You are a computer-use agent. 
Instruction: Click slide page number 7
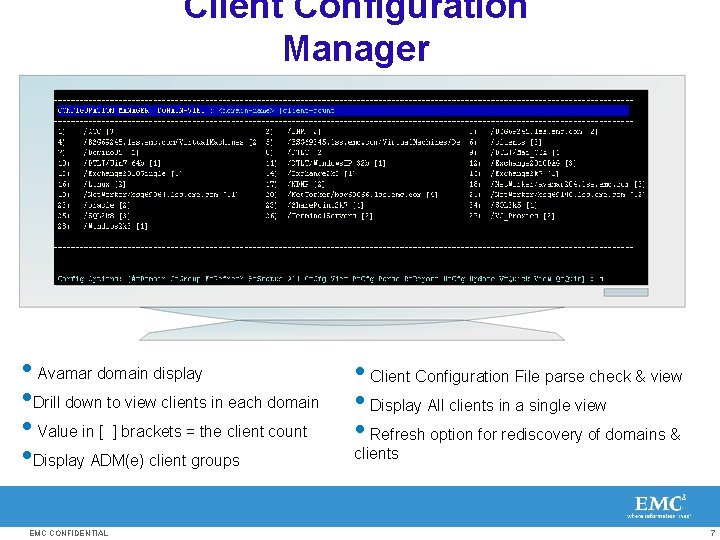(712, 533)
